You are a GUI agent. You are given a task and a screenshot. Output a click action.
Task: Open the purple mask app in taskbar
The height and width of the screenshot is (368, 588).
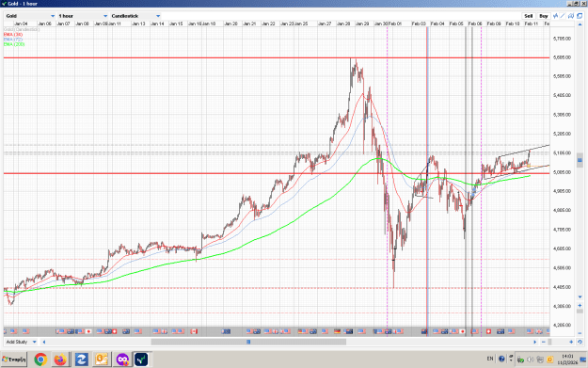click(122, 360)
